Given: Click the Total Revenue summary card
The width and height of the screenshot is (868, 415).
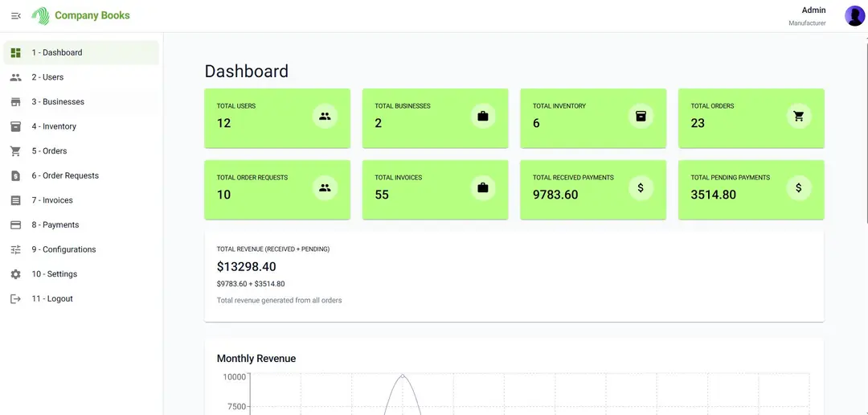Looking at the screenshot, I should 514,277.
